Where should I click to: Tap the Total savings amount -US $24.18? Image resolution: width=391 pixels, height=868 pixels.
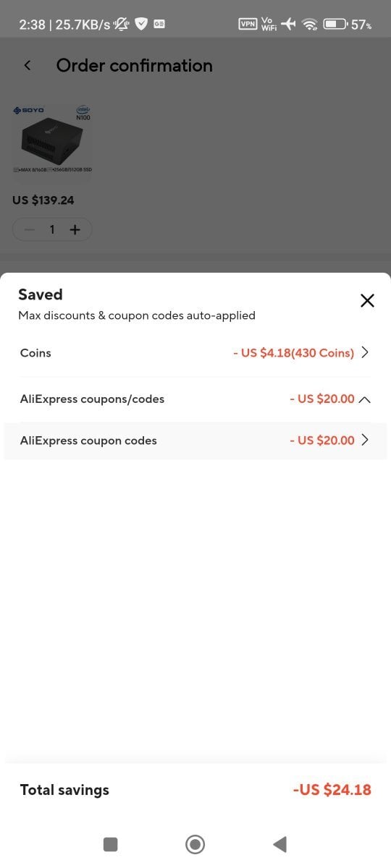tap(332, 790)
